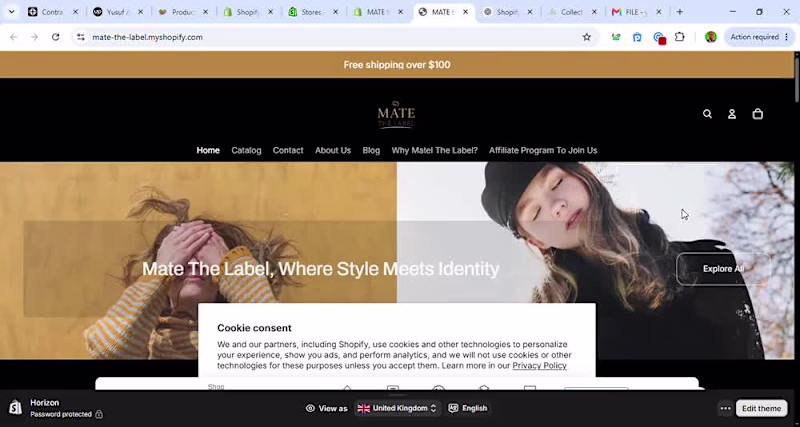Open the shopping bag cart icon
800x427 pixels.
pos(758,114)
